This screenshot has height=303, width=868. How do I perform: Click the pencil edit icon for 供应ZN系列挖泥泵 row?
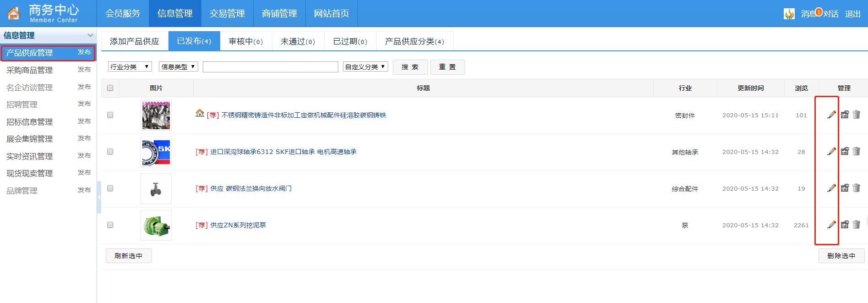831,225
